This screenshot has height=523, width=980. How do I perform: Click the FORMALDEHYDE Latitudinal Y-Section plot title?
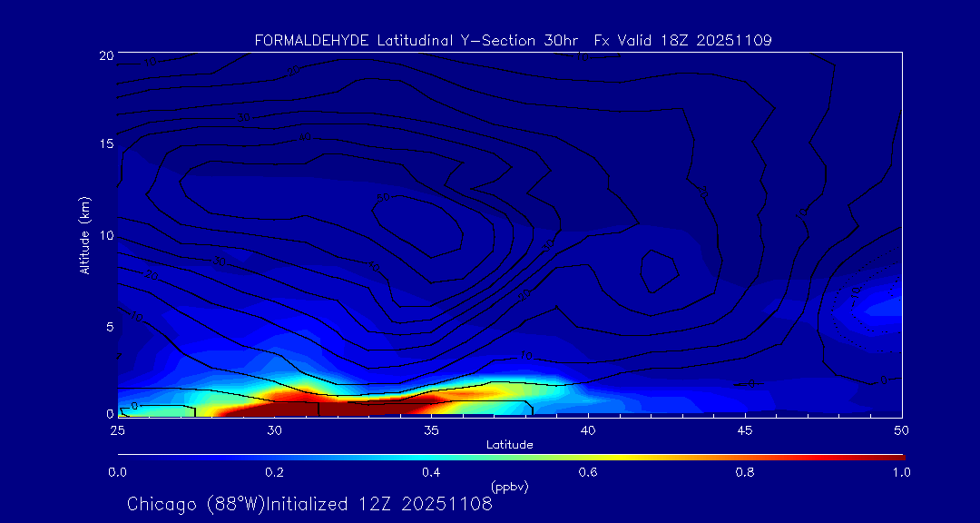coord(513,41)
